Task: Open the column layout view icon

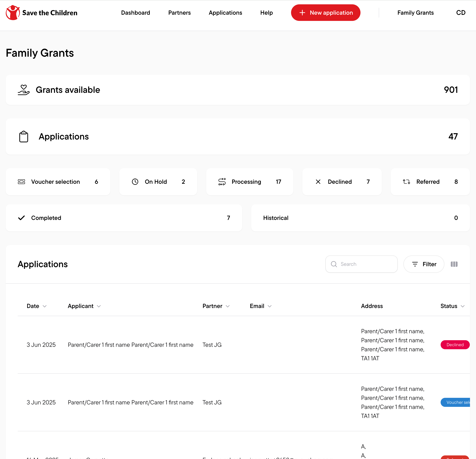Action: (454, 264)
